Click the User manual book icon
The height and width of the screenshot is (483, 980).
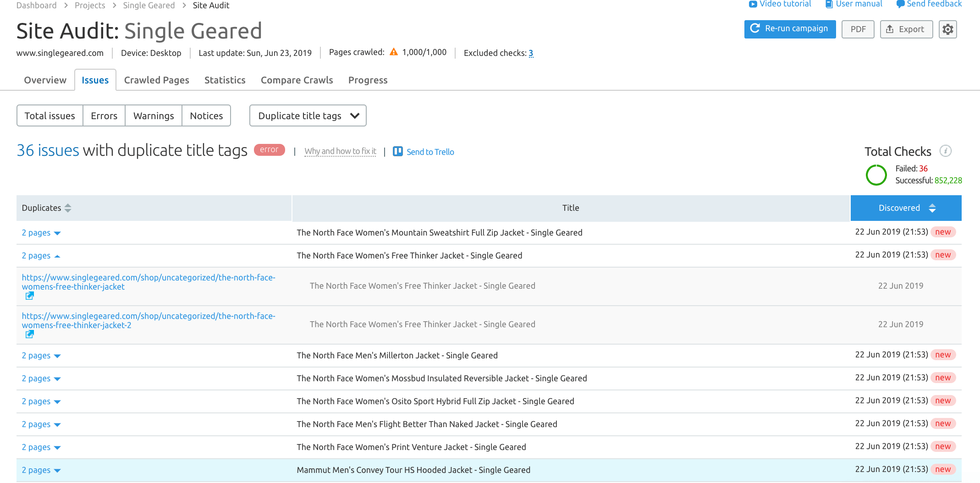pos(829,4)
